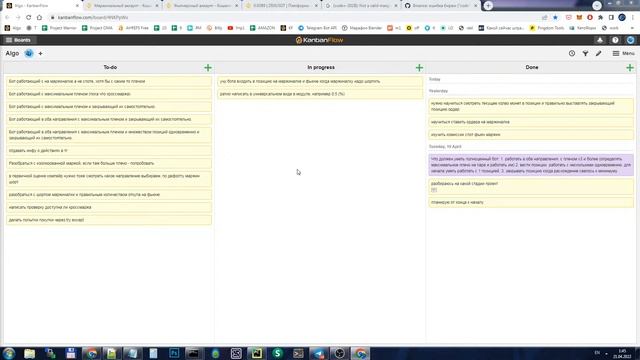Open Telegram from the taskbar

[x=319, y=353]
